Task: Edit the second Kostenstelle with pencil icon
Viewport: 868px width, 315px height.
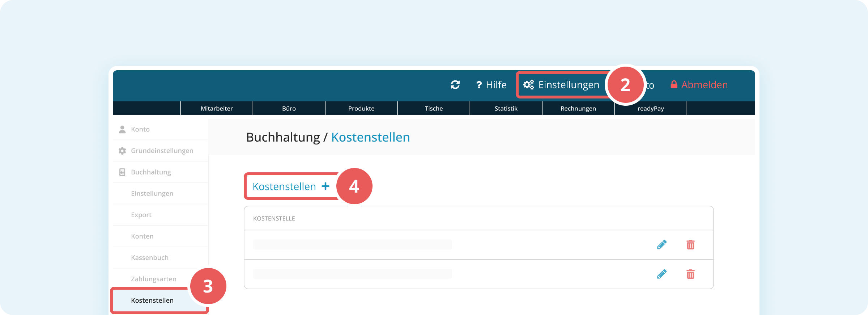Action: [x=661, y=274]
